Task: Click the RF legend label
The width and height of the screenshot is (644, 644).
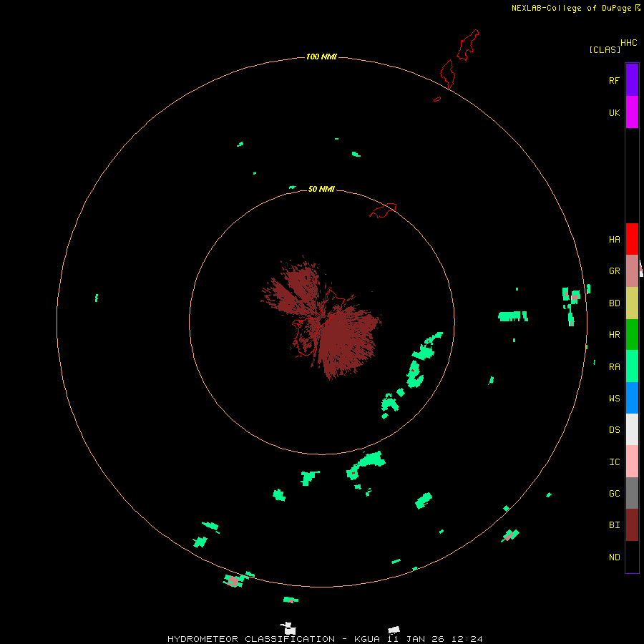Action: tap(615, 81)
